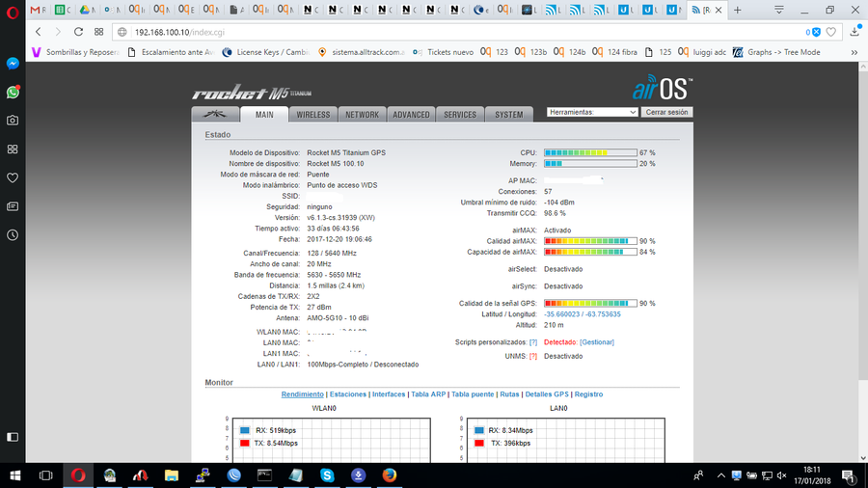Open the Detalles GPS link
868x488 pixels.
point(547,394)
